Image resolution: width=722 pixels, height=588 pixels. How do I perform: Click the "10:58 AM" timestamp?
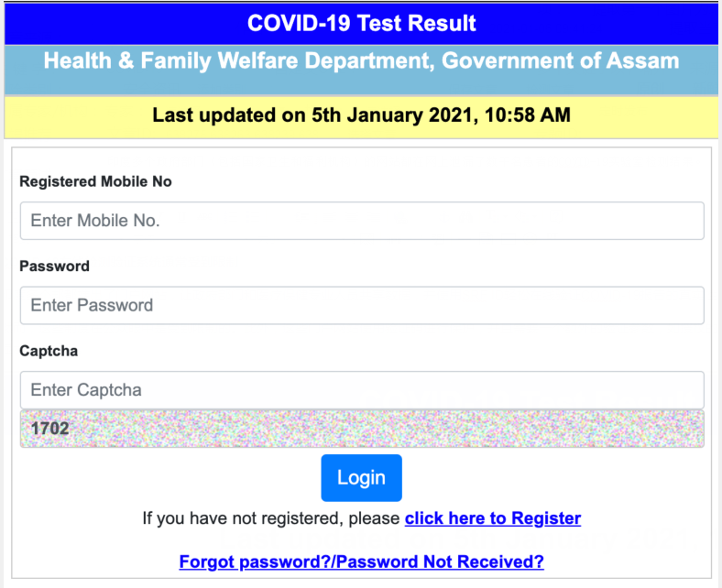tap(528, 115)
